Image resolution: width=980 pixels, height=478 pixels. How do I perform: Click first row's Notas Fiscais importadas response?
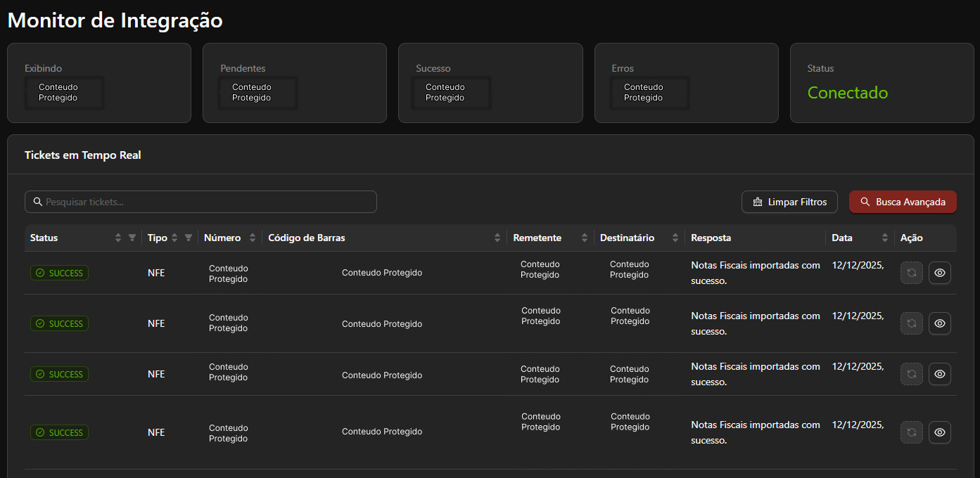click(x=756, y=273)
